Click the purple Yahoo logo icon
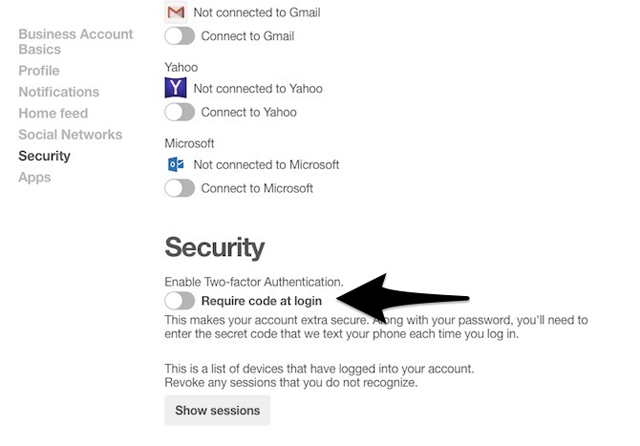 click(176, 88)
